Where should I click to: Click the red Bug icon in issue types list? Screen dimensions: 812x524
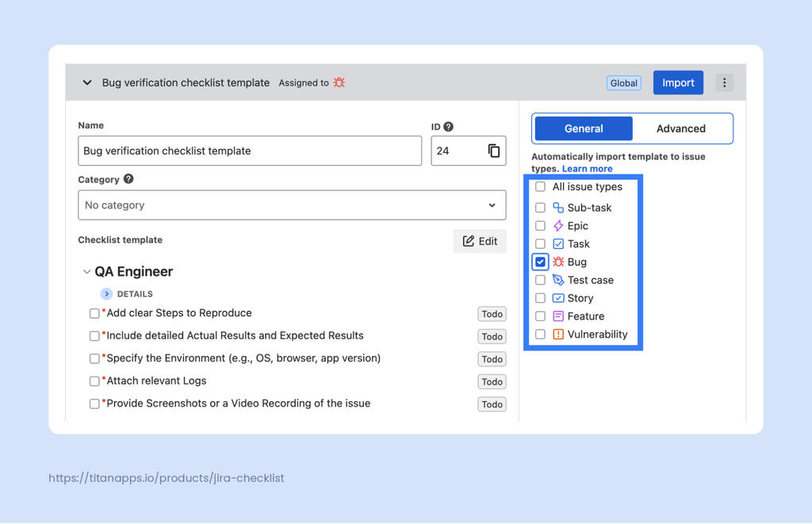557,262
